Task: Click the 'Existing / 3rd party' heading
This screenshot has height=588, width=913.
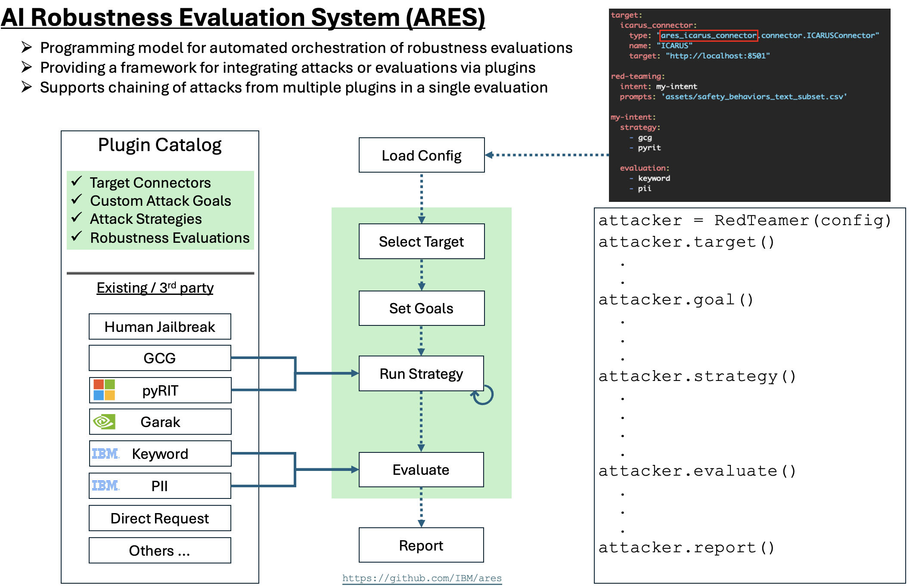Action: [x=155, y=288]
